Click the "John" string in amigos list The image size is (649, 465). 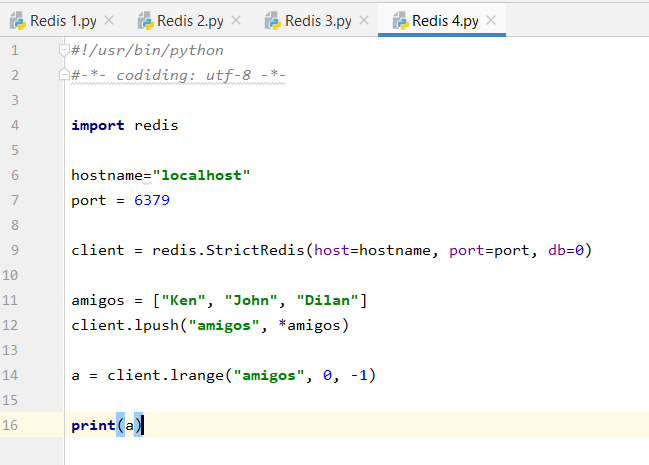tap(250, 300)
